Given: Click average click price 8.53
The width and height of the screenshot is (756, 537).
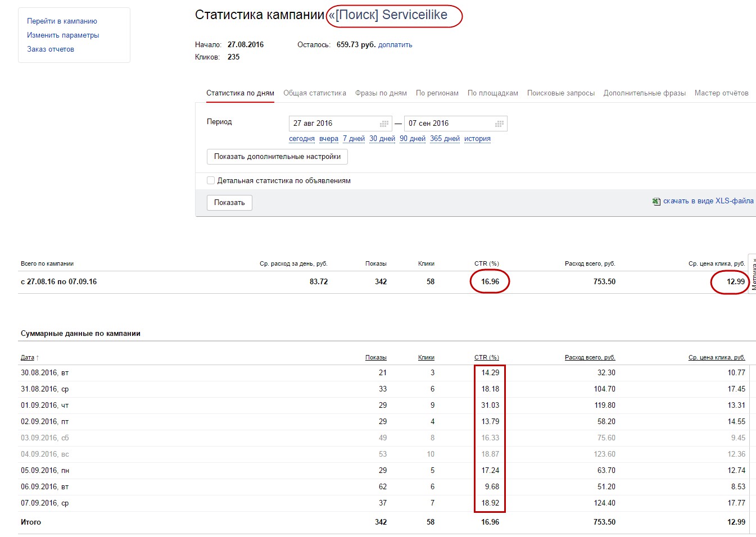Looking at the screenshot, I should click(738, 487).
